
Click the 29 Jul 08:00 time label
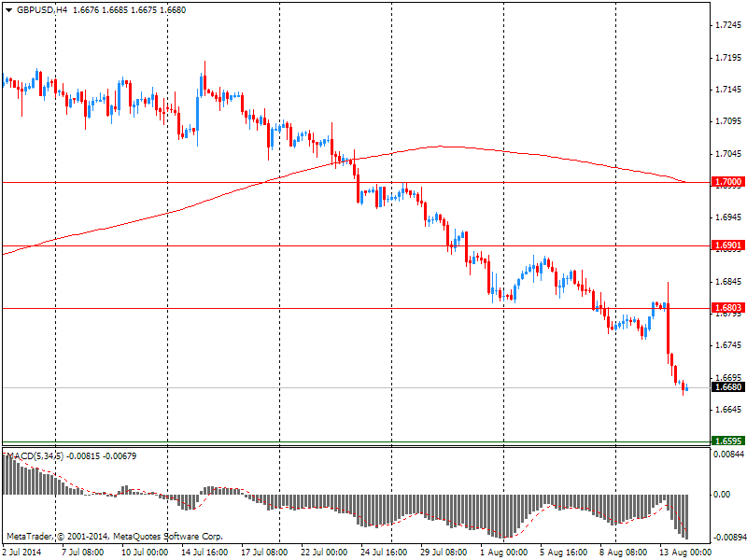point(444,553)
